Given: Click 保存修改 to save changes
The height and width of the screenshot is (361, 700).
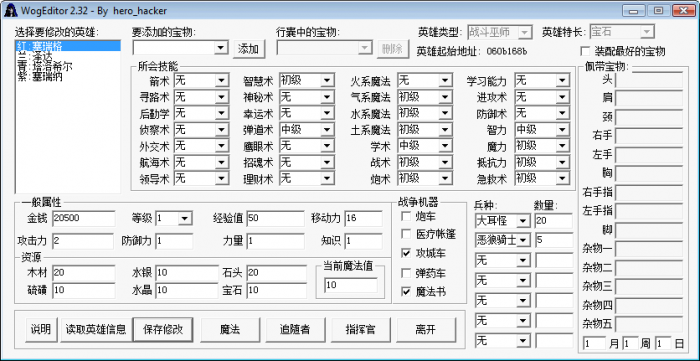Looking at the screenshot, I should [x=163, y=330].
